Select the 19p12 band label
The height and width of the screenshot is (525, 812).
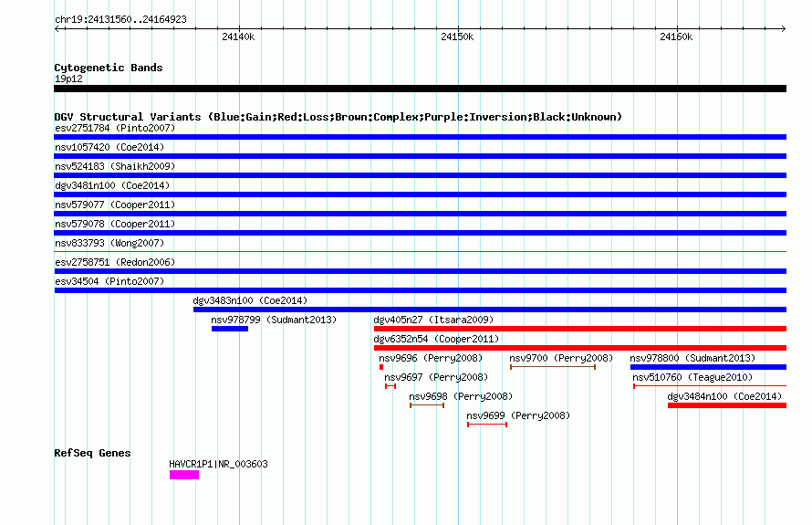tap(68, 79)
